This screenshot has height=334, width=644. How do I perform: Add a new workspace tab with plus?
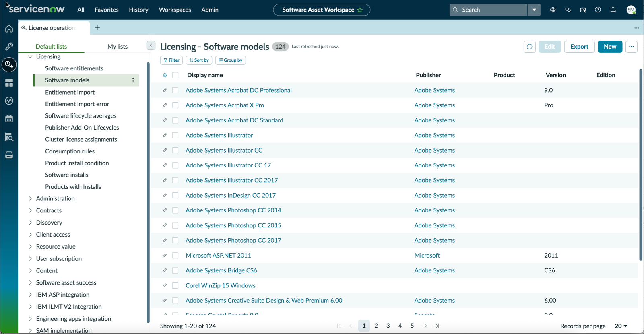coord(97,28)
